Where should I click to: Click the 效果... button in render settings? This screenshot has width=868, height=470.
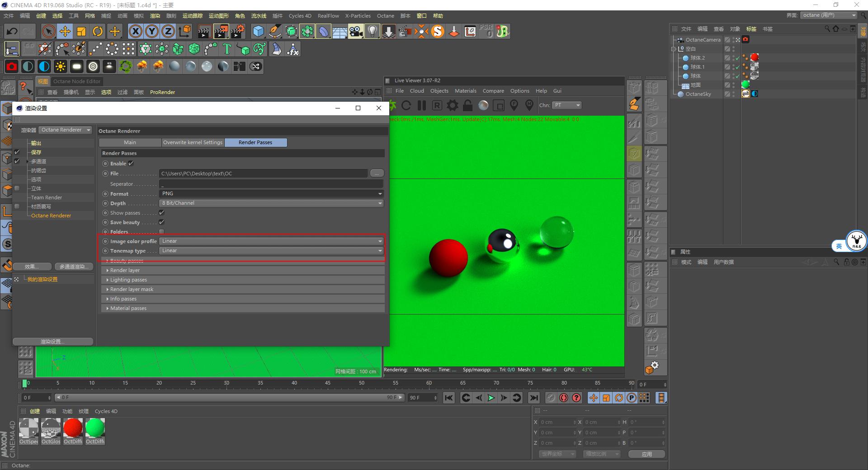pos(32,266)
